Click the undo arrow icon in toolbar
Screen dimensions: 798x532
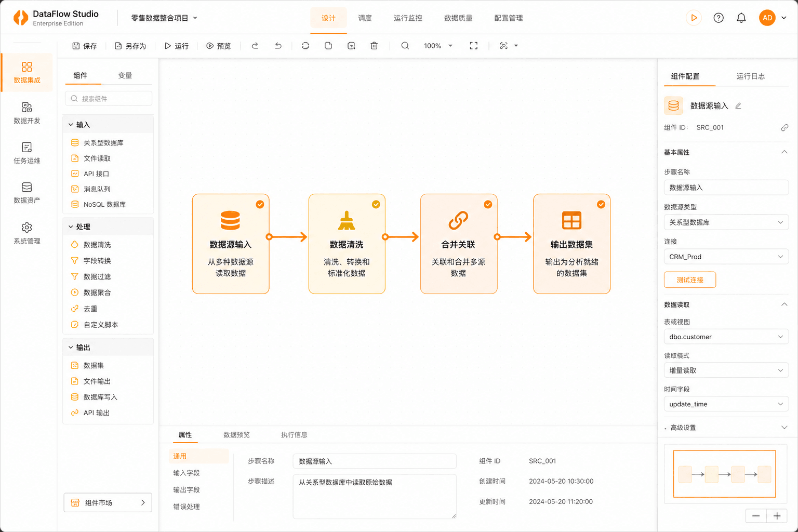[x=278, y=46]
